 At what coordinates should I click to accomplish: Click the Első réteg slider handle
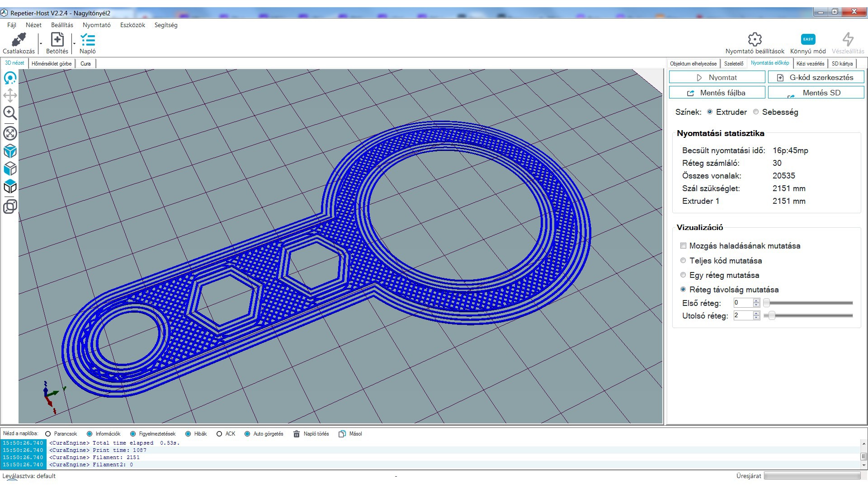coord(766,303)
